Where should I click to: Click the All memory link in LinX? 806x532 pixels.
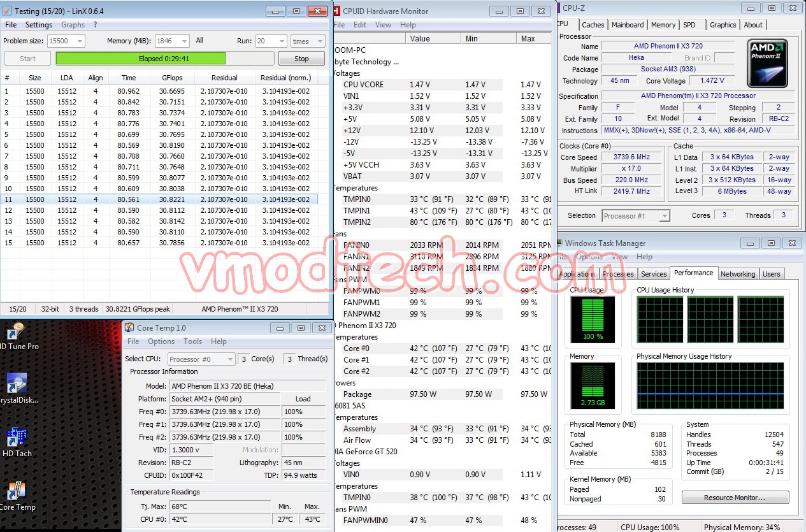click(x=199, y=40)
